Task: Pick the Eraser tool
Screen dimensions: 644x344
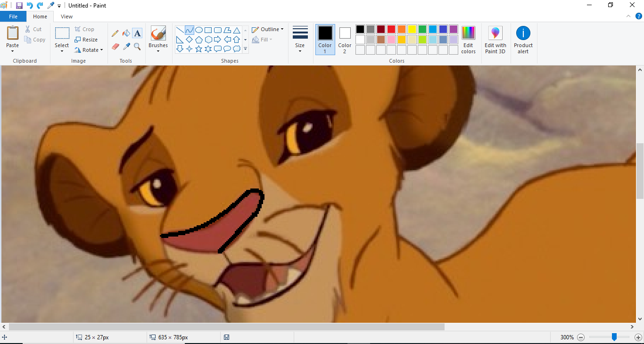Action: 115,46
